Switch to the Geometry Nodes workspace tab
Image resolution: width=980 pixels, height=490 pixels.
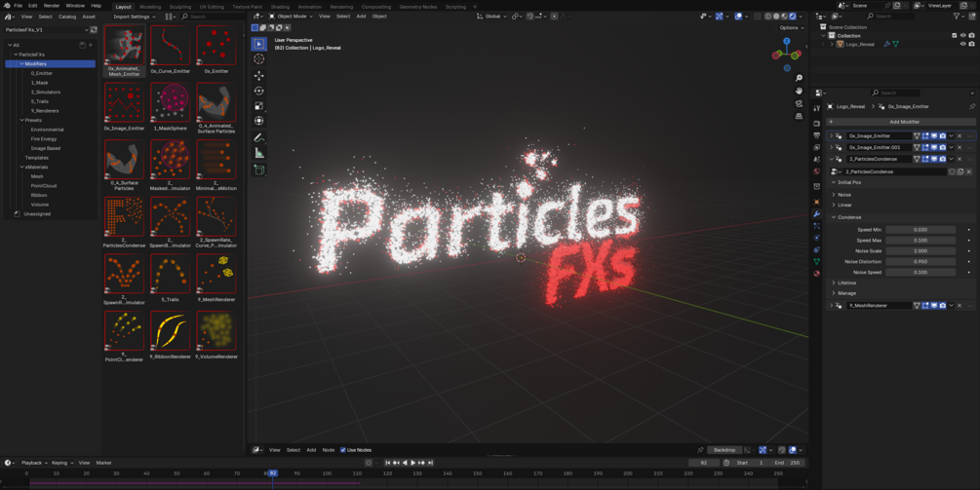coord(418,7)
